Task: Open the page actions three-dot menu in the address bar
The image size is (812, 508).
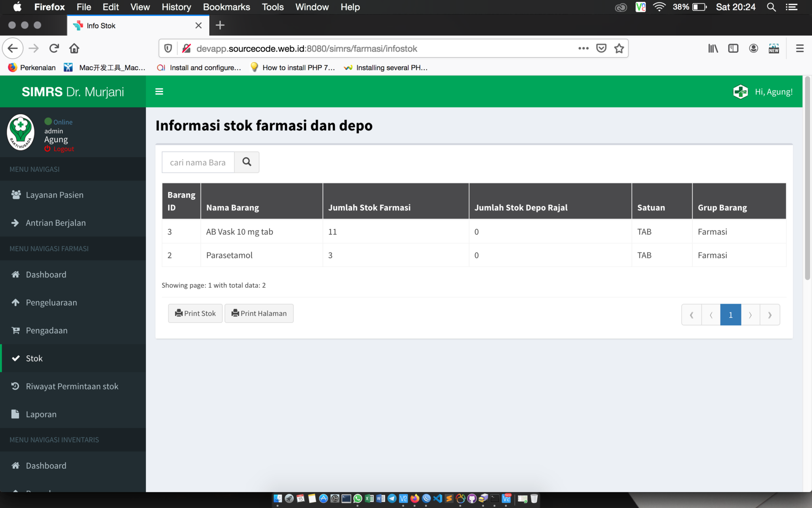Action: coord(583,48)
